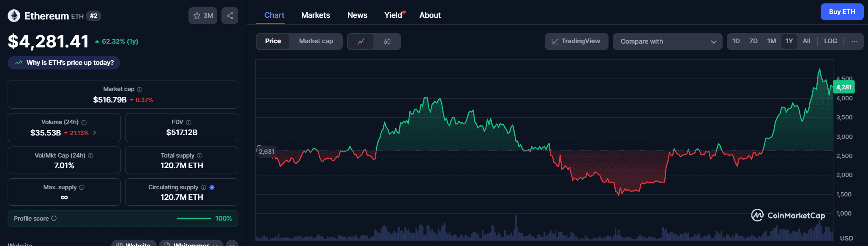Toggle the LOG scale option

coord(830,41)
